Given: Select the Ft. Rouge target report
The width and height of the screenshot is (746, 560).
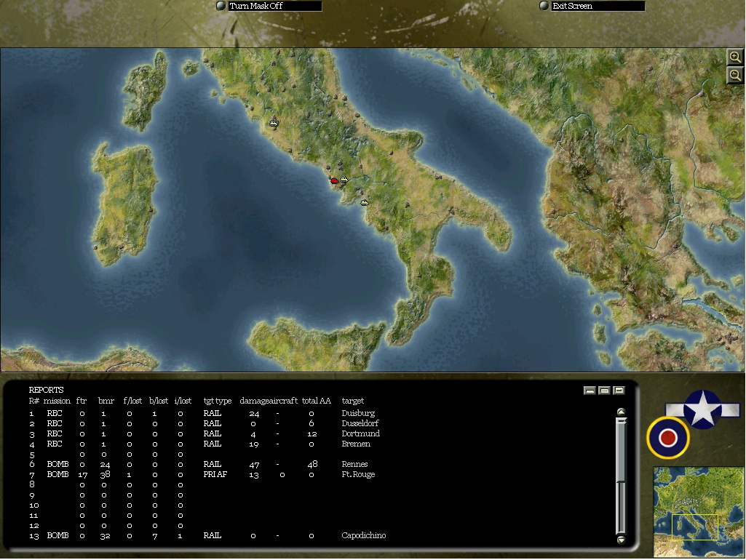Looking at the screenshot, I should coord(358,474).
